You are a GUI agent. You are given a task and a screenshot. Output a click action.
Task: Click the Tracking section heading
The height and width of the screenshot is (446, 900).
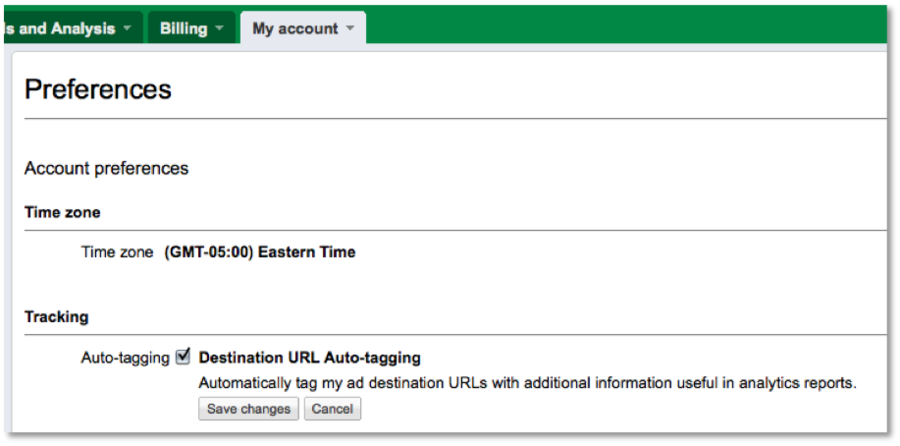56,317
